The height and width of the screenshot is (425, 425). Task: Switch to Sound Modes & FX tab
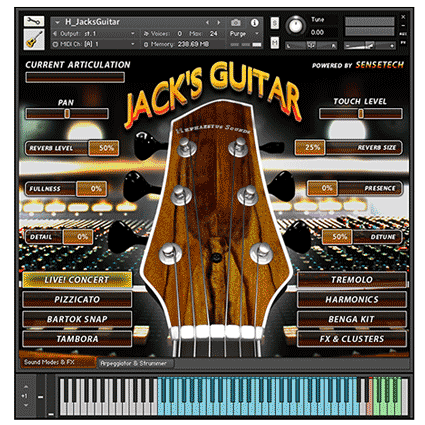tap(58, 362)
